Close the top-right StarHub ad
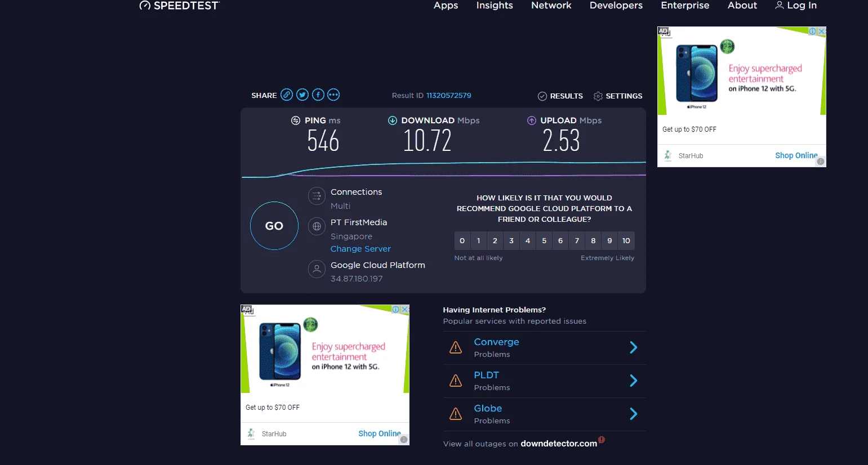This screenshot has width=868, height=465. (822, 32)
